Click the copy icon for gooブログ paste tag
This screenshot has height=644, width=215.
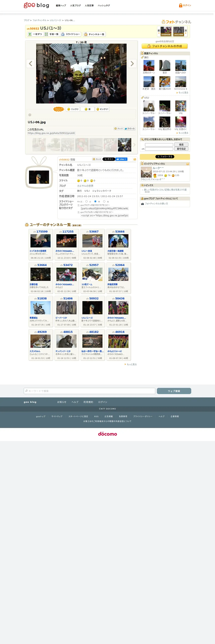click(79, 205)
